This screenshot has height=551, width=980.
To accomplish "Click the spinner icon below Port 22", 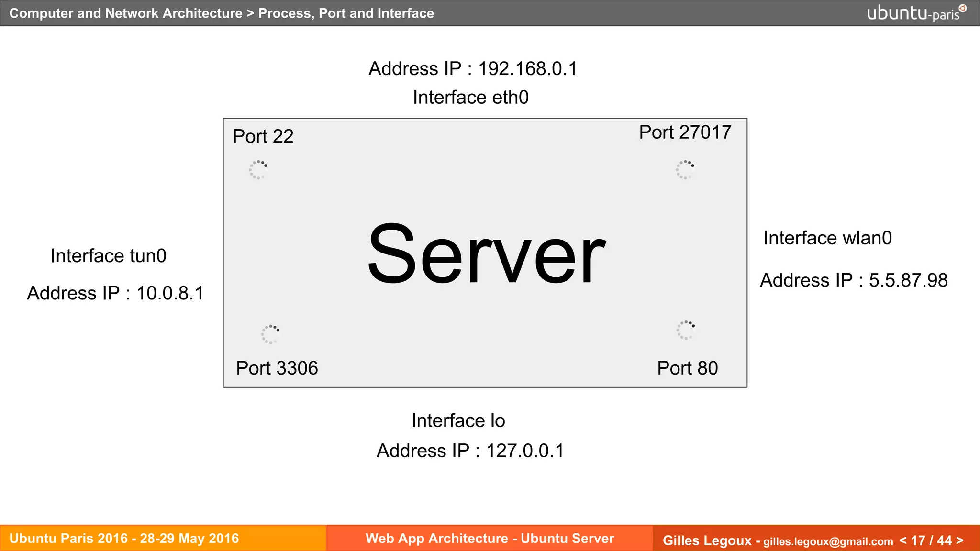I will click(258, 170).
